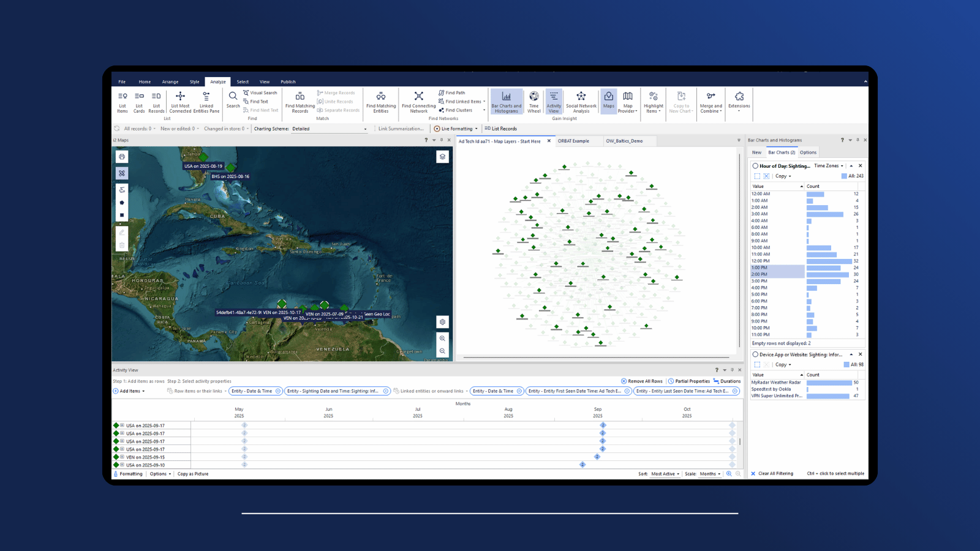This screenshot has height=551, width=980.
Task: Toggle the Activity View pane
Action: point(554,102)
